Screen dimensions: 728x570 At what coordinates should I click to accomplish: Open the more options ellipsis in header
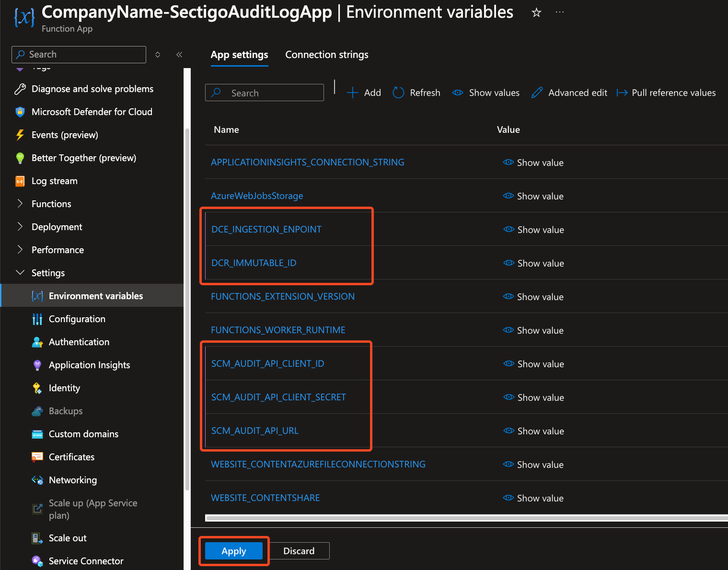tap(560, 12)
